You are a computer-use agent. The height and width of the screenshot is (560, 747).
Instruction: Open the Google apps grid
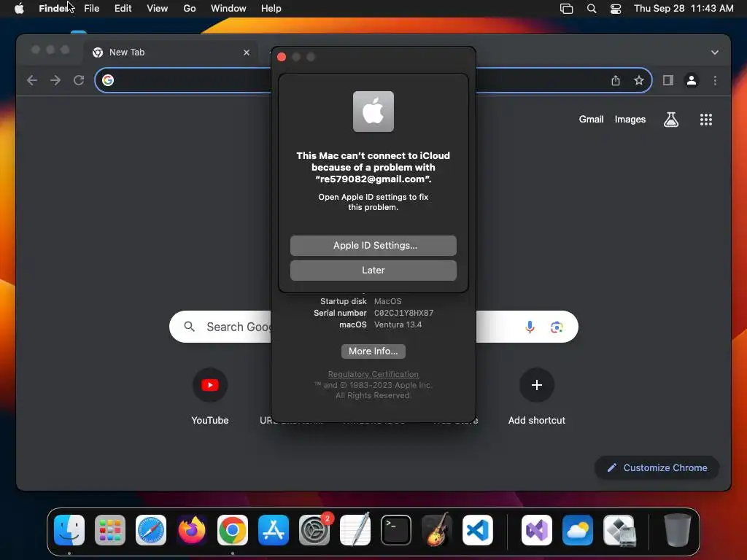[x=705, y=120]
